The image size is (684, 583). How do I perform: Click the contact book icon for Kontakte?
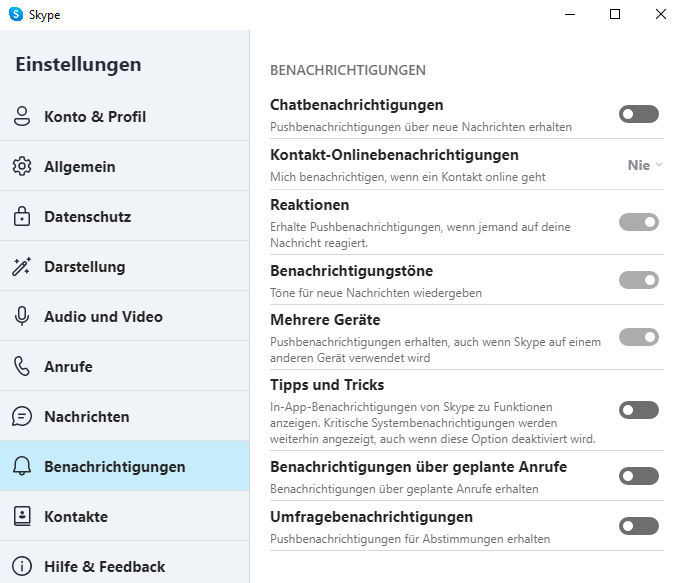point(22,516)
